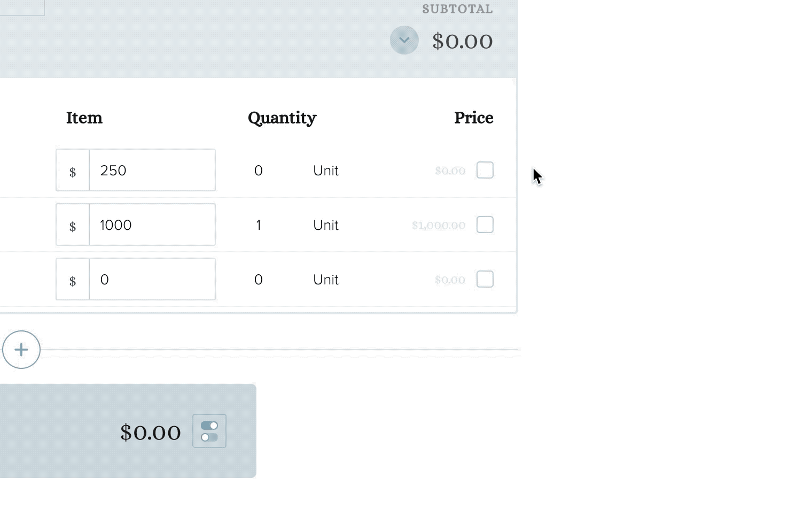
Task: Click the price field containing 250
Action: [152, 170]
